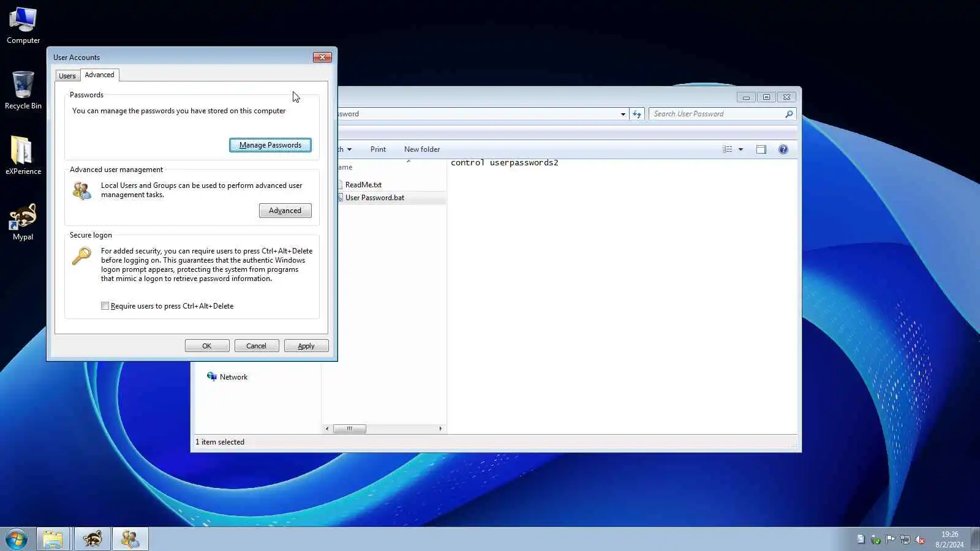Select the Recycle Bin desktop icon
The image size is (980, 551).
pyautogui.click(x=23, y=90)
